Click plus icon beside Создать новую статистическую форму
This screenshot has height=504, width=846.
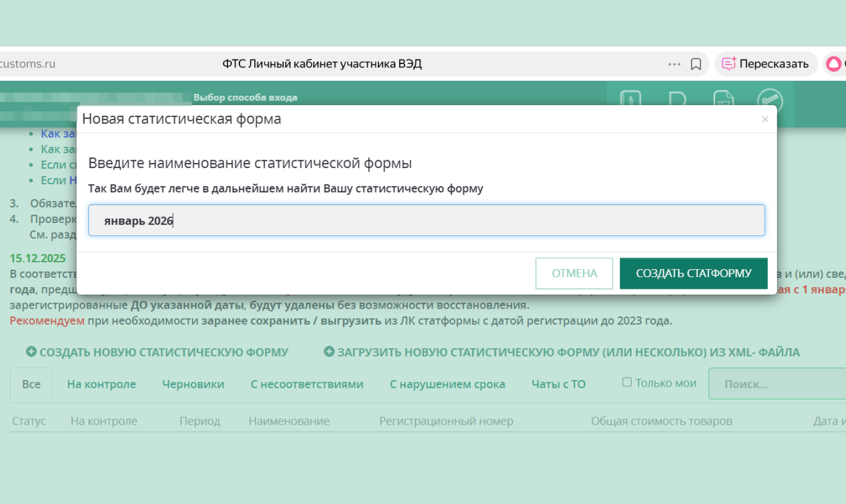click(x=31, y=352)
